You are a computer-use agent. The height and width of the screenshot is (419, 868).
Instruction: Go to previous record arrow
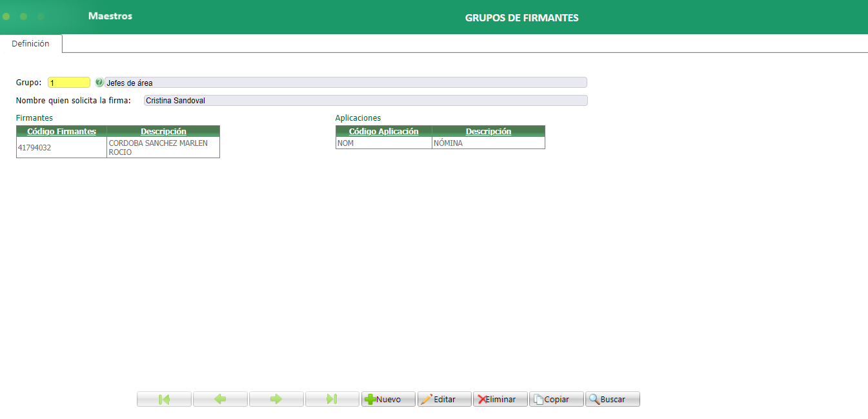click(x=220, y=399)
